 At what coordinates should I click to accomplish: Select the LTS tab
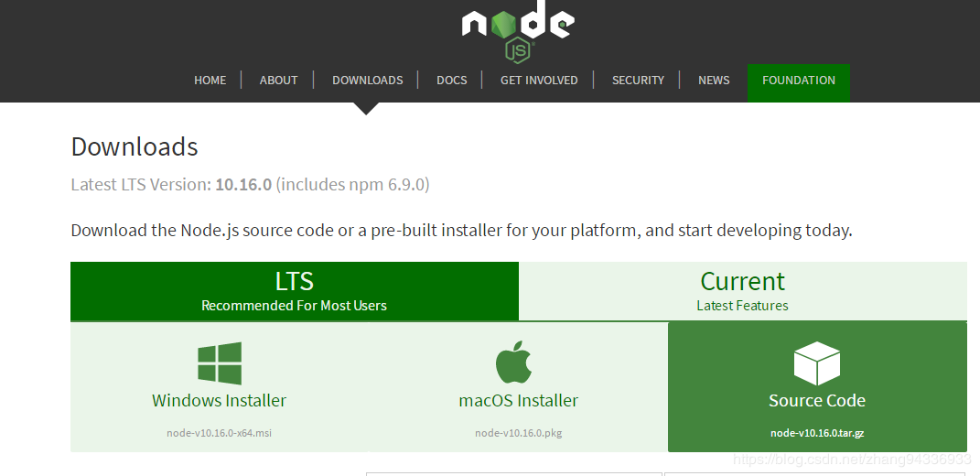pos(295,291)
